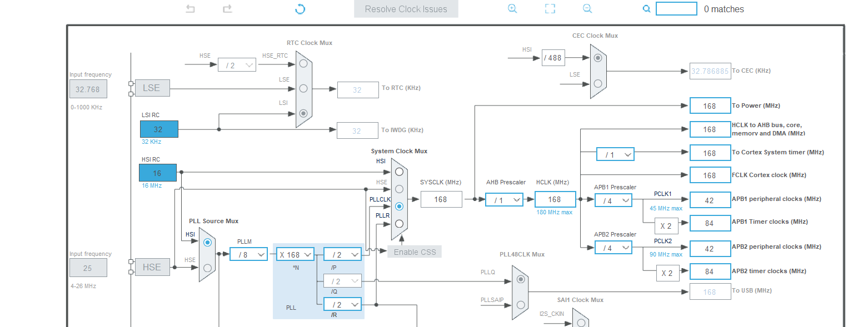Click the Resolve Clock Issues button
Screen dimensions: 868x327
[406, 9]
